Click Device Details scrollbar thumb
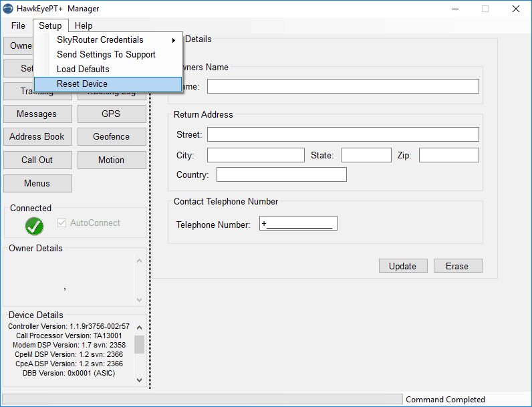Viewport: 532px width, 407px height. coord(139,345)
